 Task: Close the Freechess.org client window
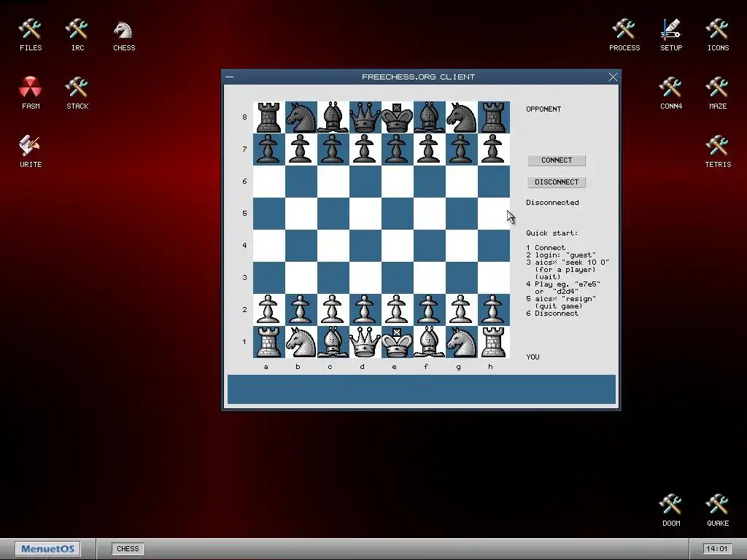[613, 77]
